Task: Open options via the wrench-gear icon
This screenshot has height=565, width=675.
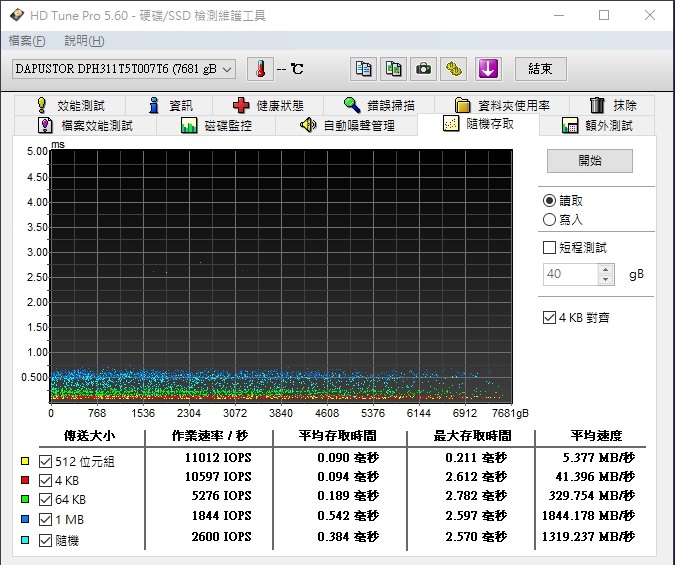Action: 454,69
